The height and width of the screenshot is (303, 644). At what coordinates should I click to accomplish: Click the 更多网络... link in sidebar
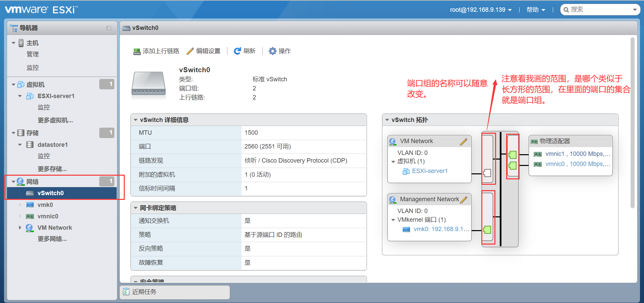pyautogui.click(x=52, y=239)
